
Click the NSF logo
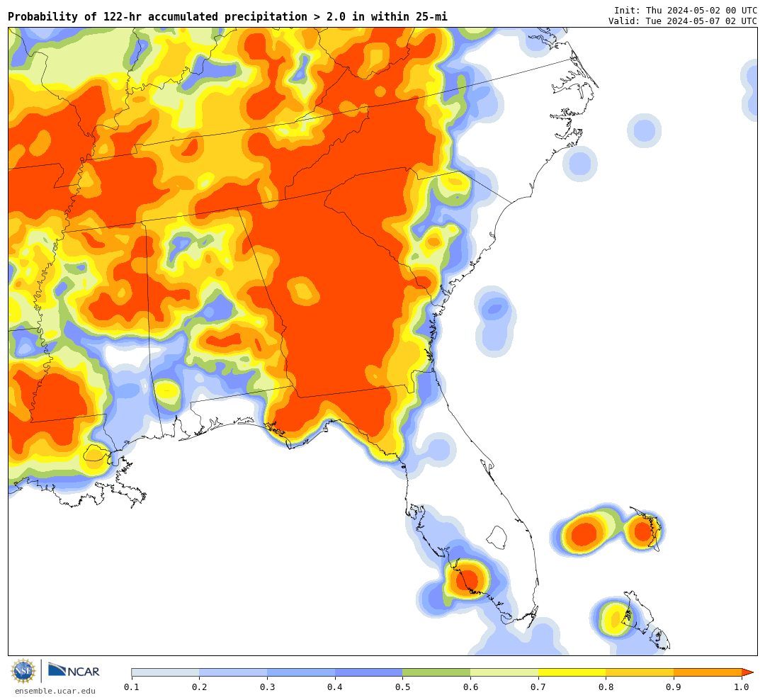click(23, 671)
